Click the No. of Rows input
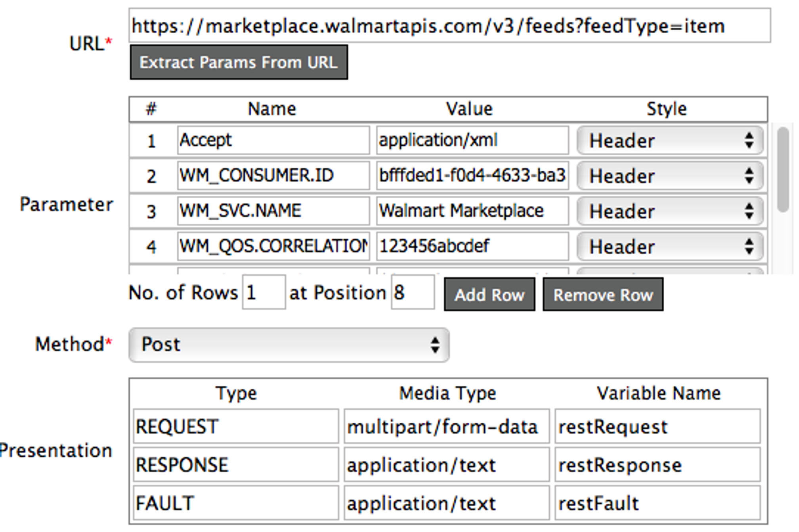 pyautogui.click(x=264, y=293)
